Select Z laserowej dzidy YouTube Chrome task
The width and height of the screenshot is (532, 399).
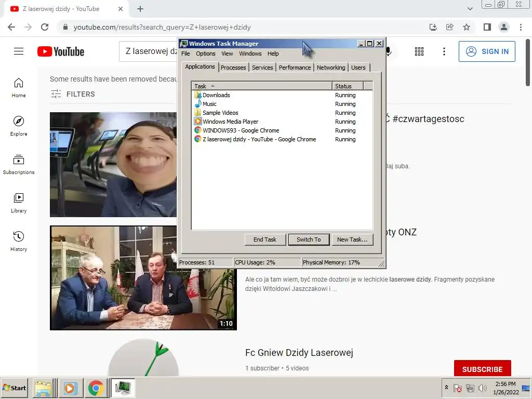click(x=282, y=139)
